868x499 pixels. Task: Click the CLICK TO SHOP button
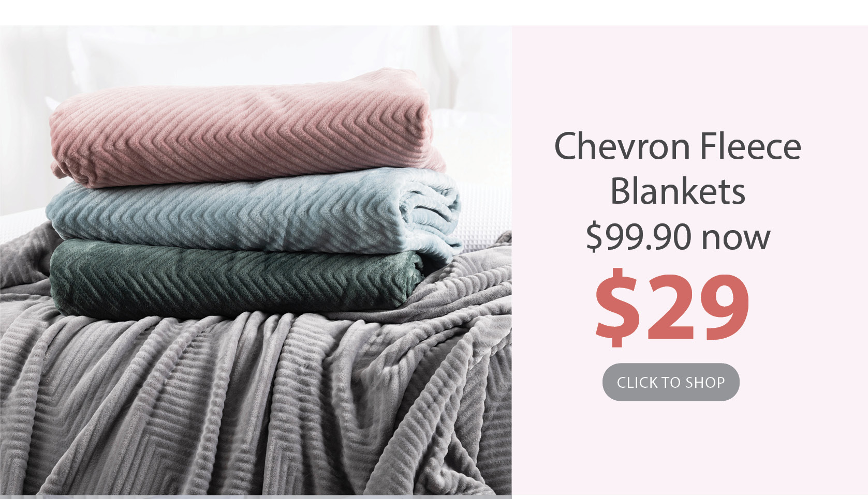[x=670, y=382]
